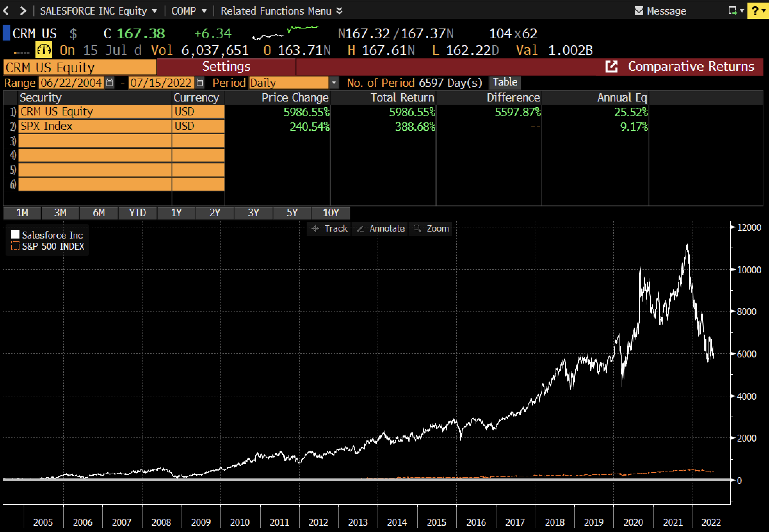
Task: Expand the SALESFORCE INC Equity dropdown
Action: pos(154,11)
